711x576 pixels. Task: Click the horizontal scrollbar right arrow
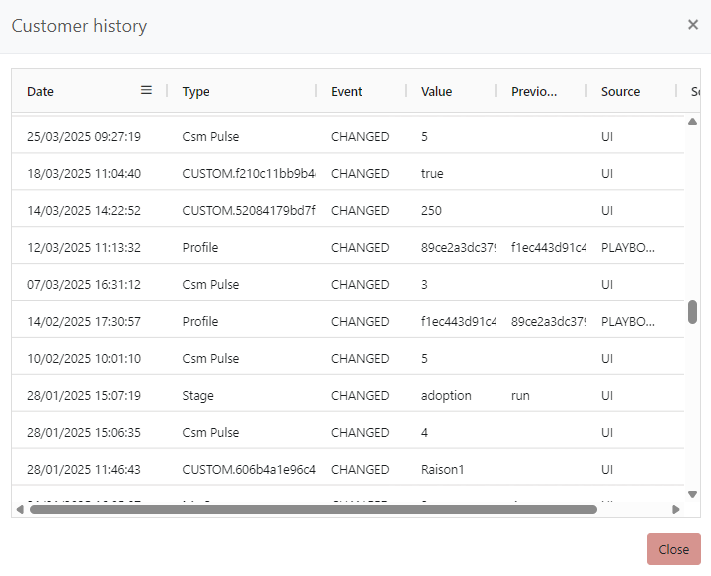(x=675, y=509)
